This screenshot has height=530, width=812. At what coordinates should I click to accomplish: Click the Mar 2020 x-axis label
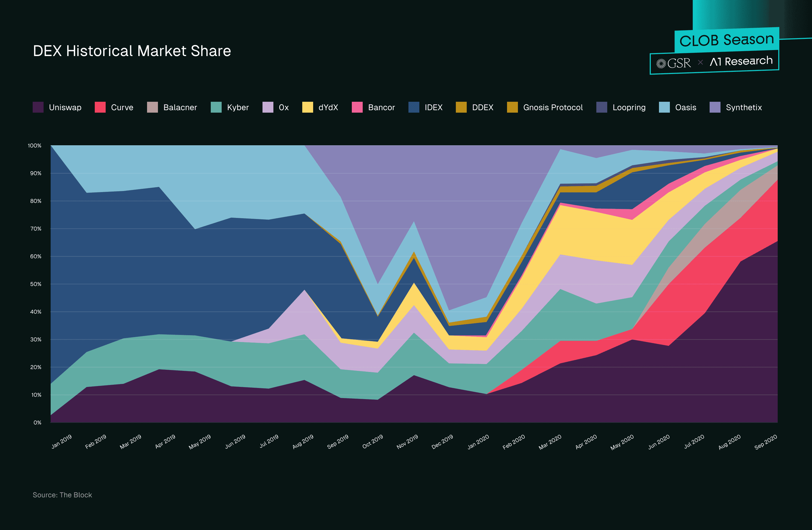click(550, 442)
